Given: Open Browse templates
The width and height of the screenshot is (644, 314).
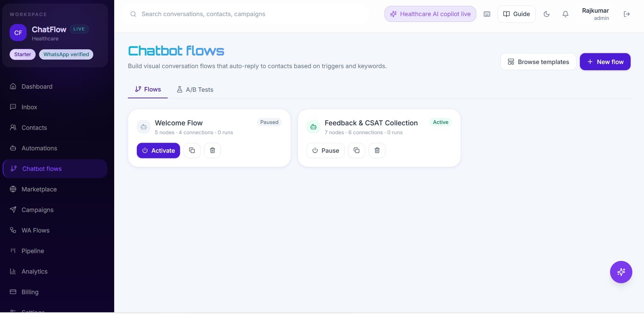Looking at the screenshot, I should click(x=538, y=62).
